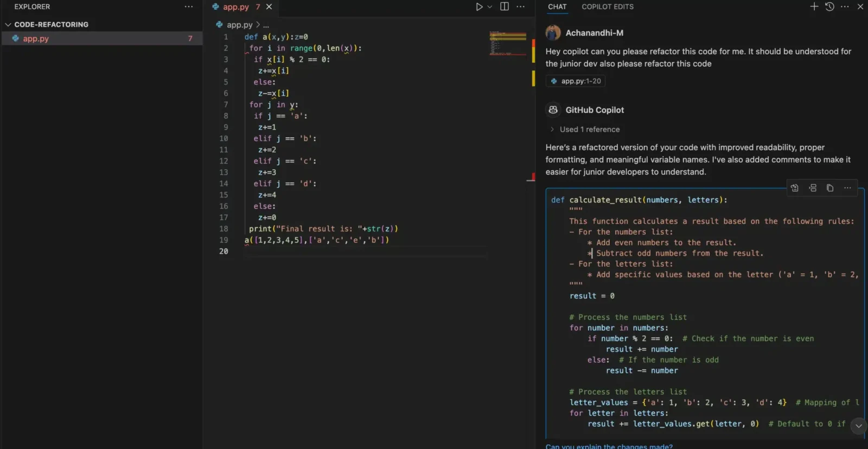Click EXPLORER panel title
868x449 pixels.
coord(32,7)
